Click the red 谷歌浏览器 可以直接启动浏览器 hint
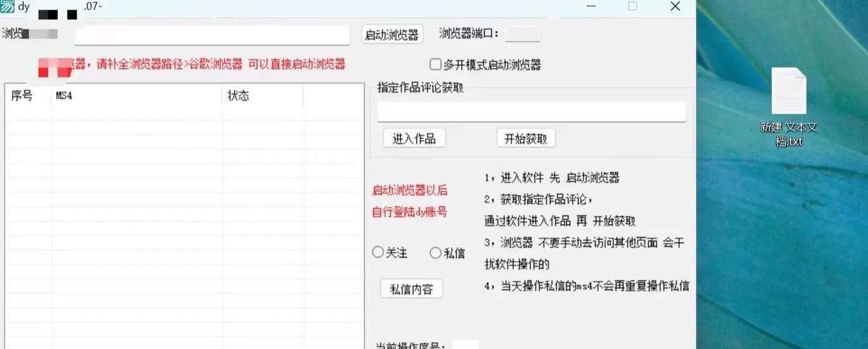This screenshot has height=349, width=868. [x=266, y=64]
